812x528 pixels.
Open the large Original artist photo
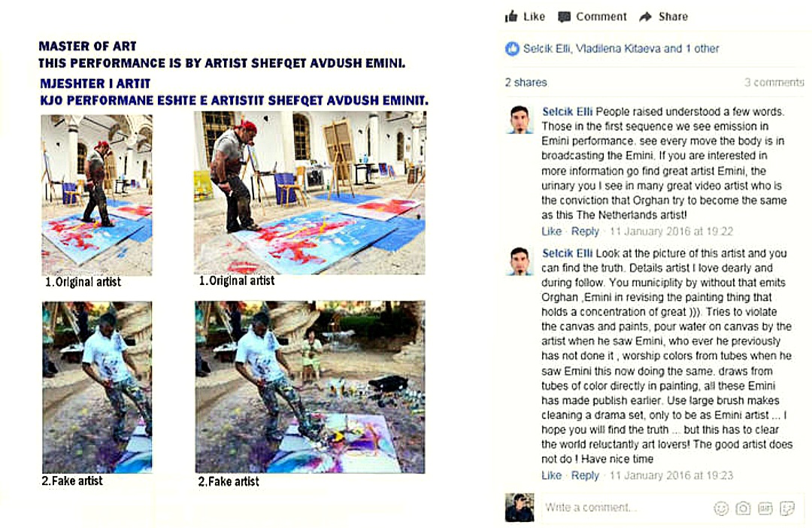click(310, 193)
